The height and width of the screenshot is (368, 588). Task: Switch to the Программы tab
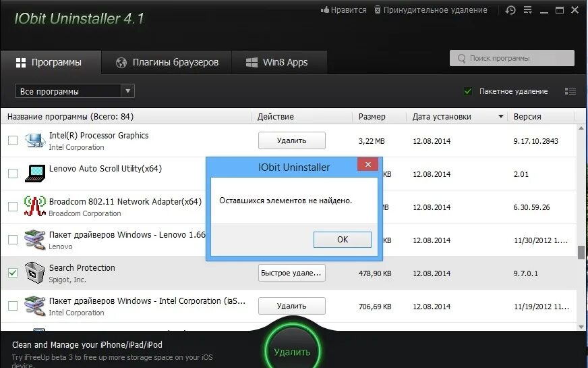tap(51, 62)
